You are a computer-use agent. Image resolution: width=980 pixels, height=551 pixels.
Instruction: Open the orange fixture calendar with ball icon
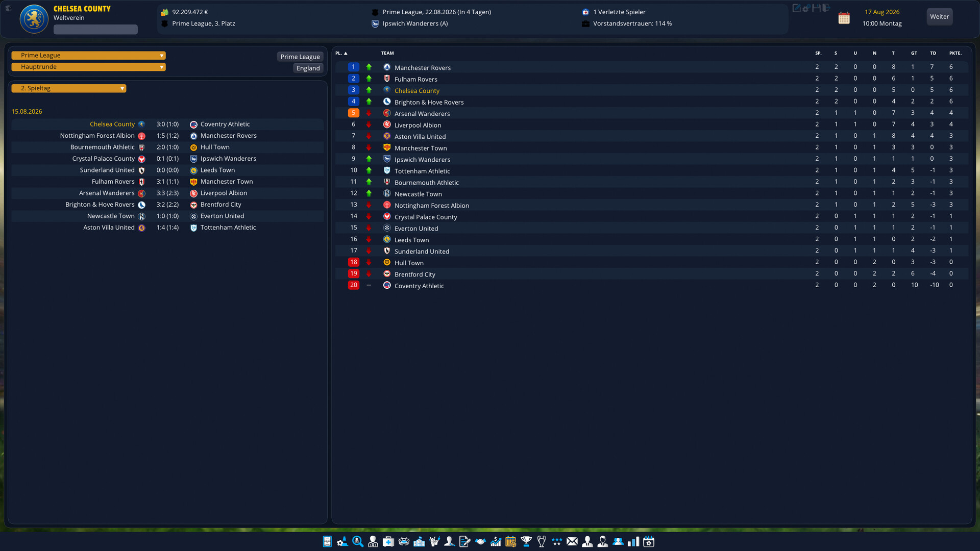coord(511,541)
